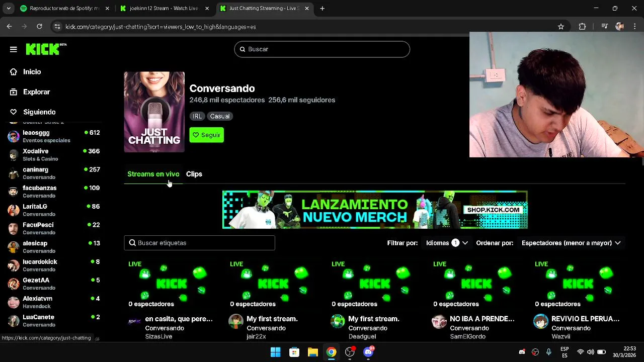Image resolution: width=644 pixels, height=362 pixels.
Task: Open media controls in Chrome toolbar
Action: click(605, 27)
